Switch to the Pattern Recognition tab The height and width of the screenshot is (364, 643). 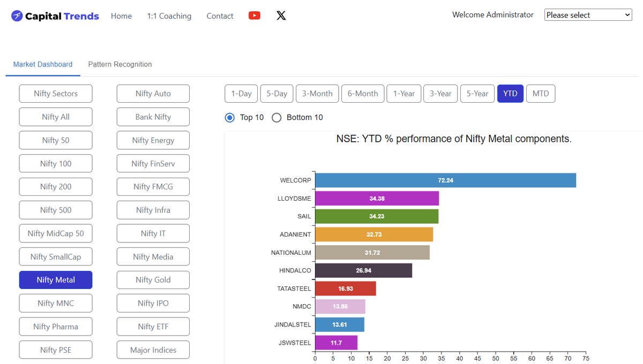click(120, 64)
